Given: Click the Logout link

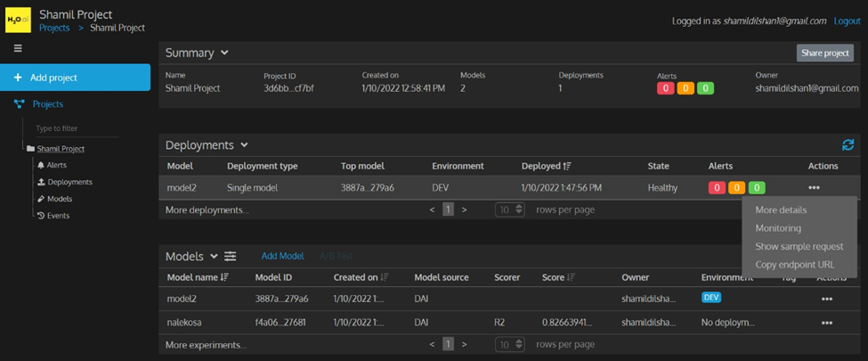Looking at the screenshot, I should coord(847,21).
